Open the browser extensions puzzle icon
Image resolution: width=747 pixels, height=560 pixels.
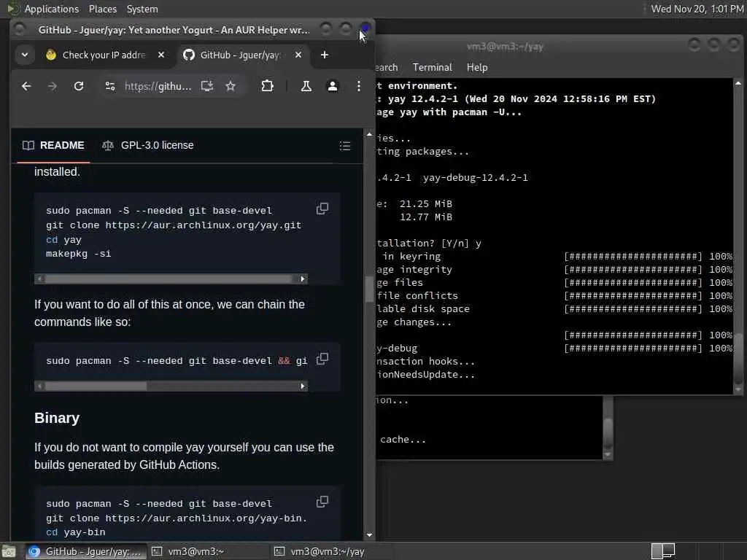point(267,86)
